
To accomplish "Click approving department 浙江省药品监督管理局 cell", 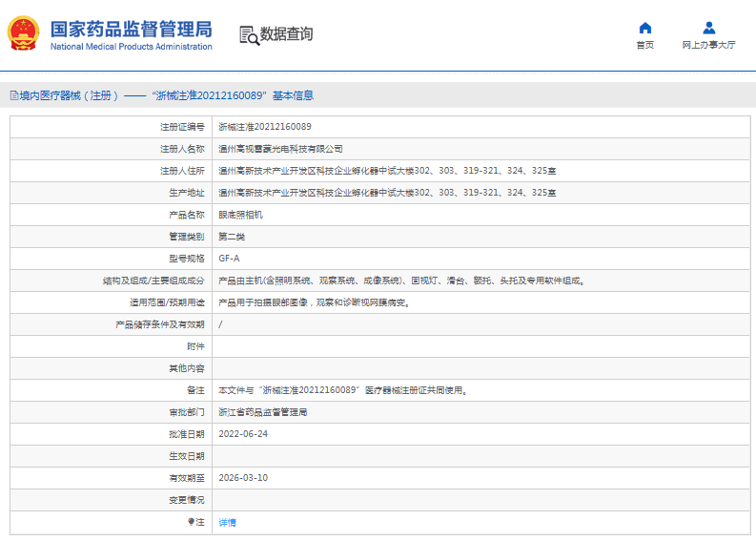I will click(263, 412).
